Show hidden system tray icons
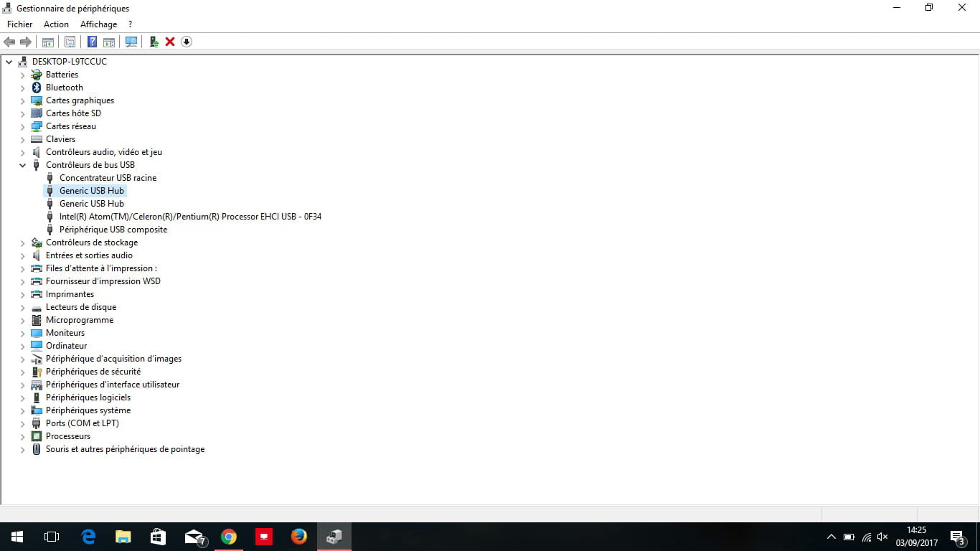Viewport: 980px width, 551px height. 831,537
